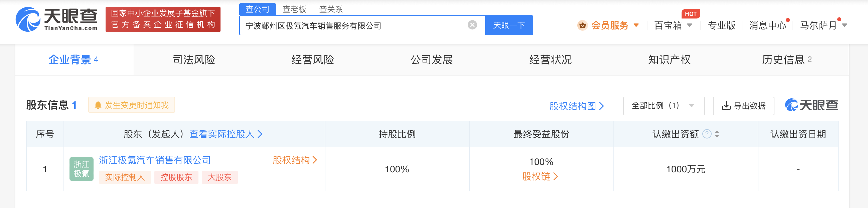The image size is (868, 208).
Task: Click the 大股东 tag
Action: (220, 177)
